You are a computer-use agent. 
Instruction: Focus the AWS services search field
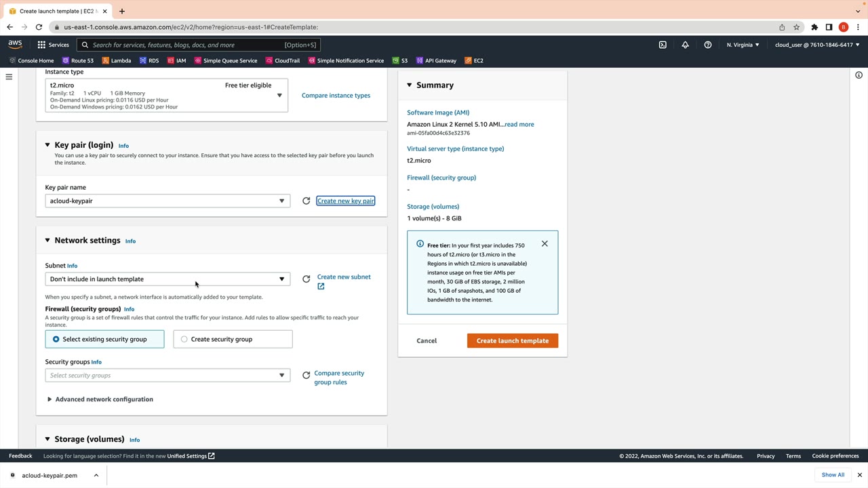click(x=198, y=45)
